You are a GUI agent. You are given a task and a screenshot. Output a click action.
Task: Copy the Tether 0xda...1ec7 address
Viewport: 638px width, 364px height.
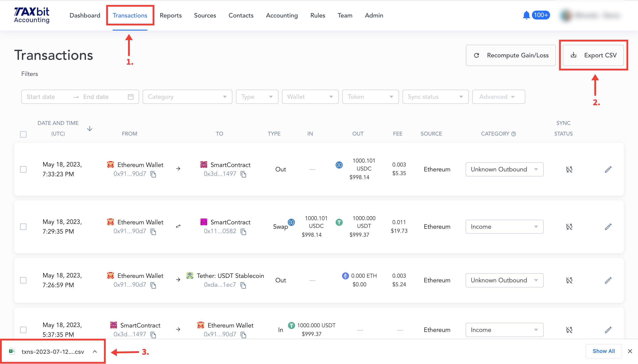point(243,285)
